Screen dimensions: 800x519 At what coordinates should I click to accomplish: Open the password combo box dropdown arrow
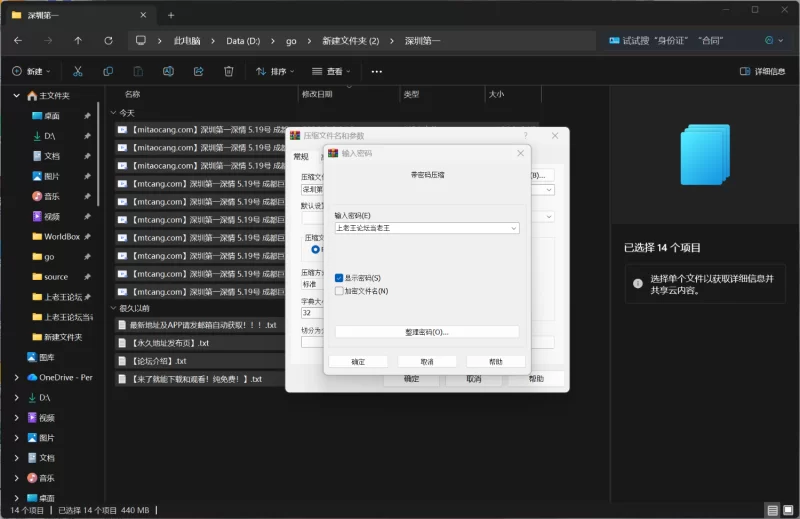coord(514,228)
